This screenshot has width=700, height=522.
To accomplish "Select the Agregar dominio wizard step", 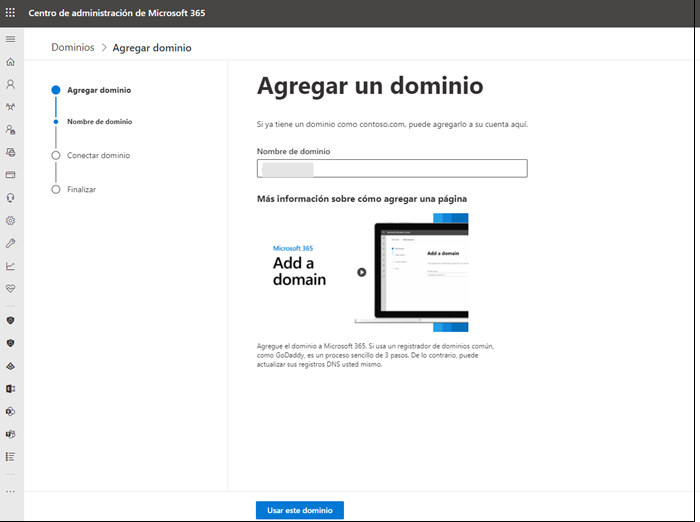I will 93,90.
